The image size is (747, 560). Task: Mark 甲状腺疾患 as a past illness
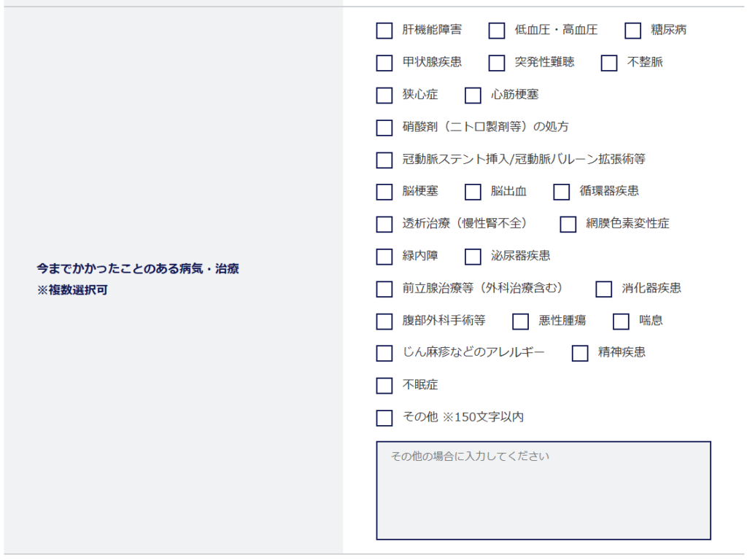384,63
